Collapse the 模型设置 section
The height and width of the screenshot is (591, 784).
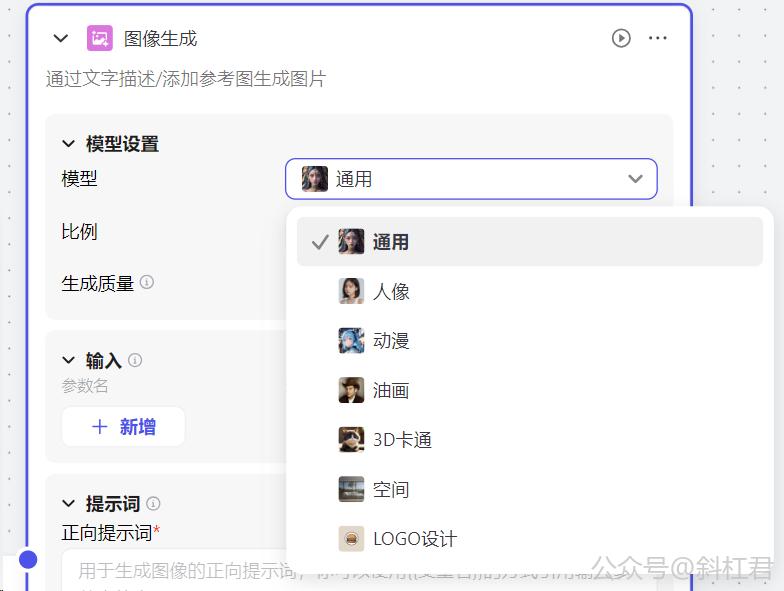68,144
